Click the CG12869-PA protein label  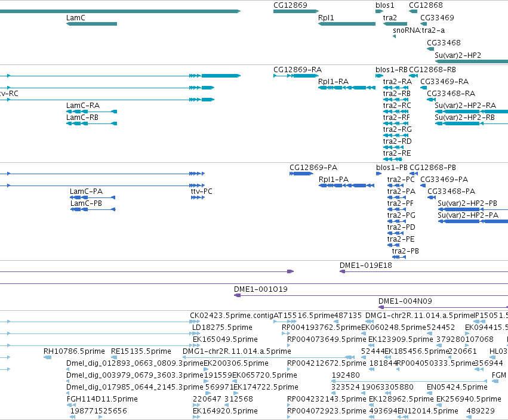(313, 168)
